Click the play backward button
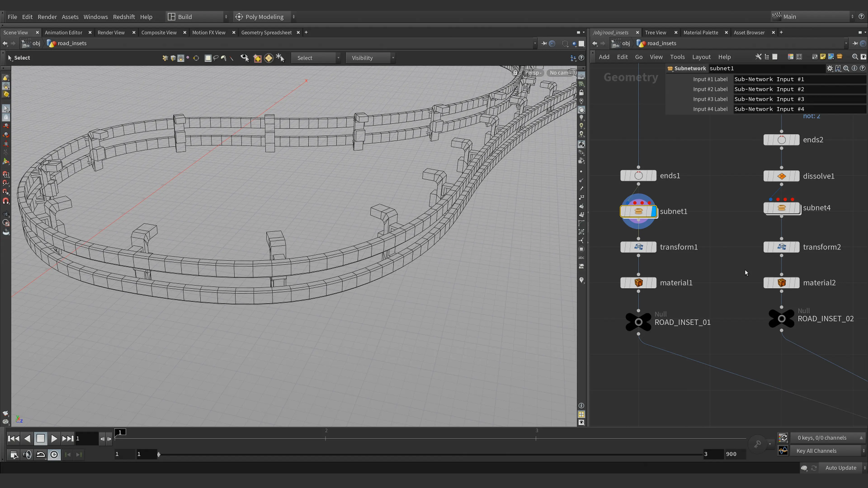The width and height of the screenshot is (868, 488). (x=27, y=439)
